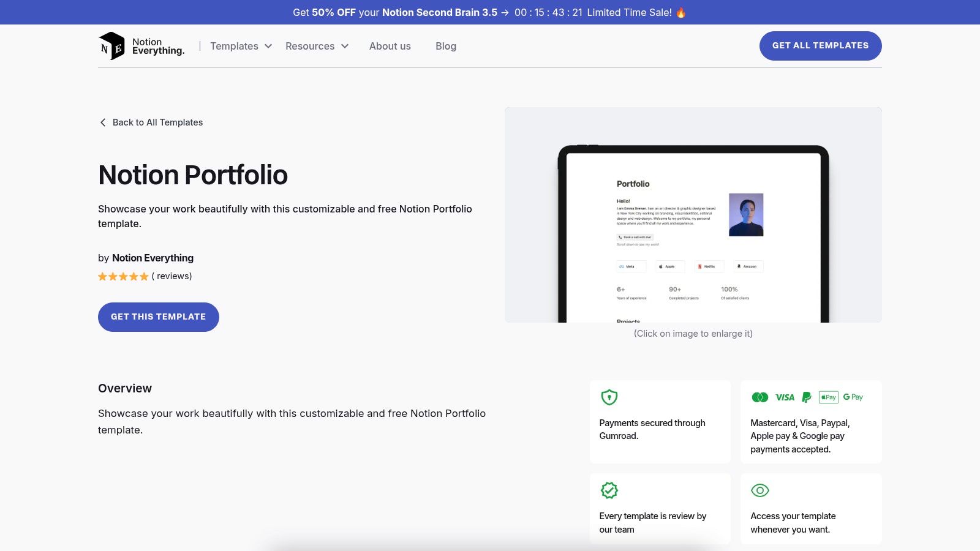Click the Google Pay logo icon
Image resolution: width=980 pixels, height=551 pixels.
pos(853,397)
